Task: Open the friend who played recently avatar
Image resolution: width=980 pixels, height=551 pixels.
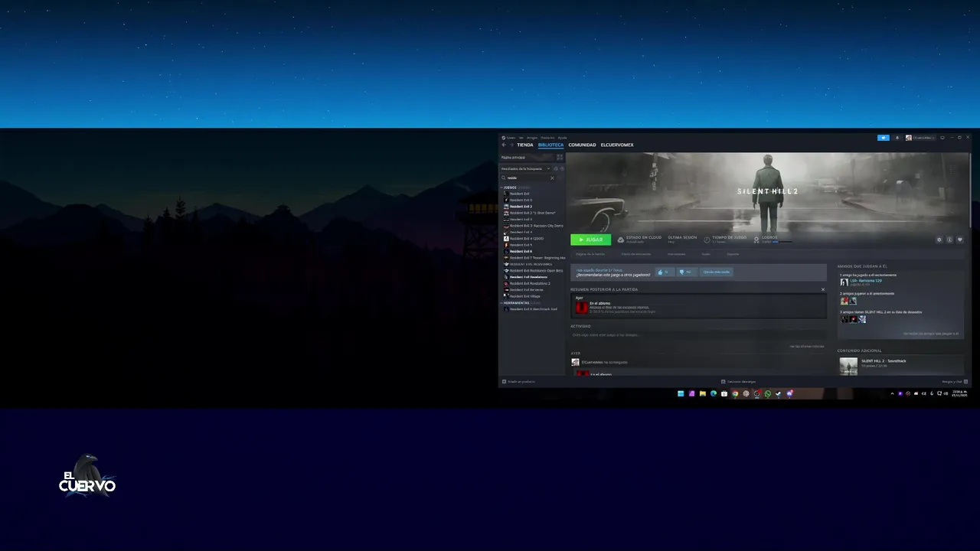Action: coord(844,282)
